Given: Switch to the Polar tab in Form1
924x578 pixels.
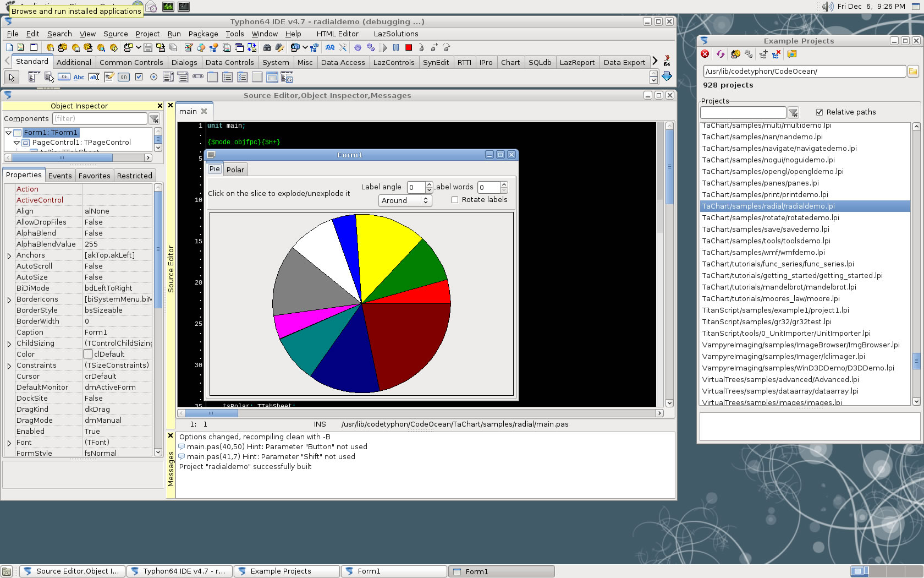Looking at the screenshot, I should [x=235, y=170].
